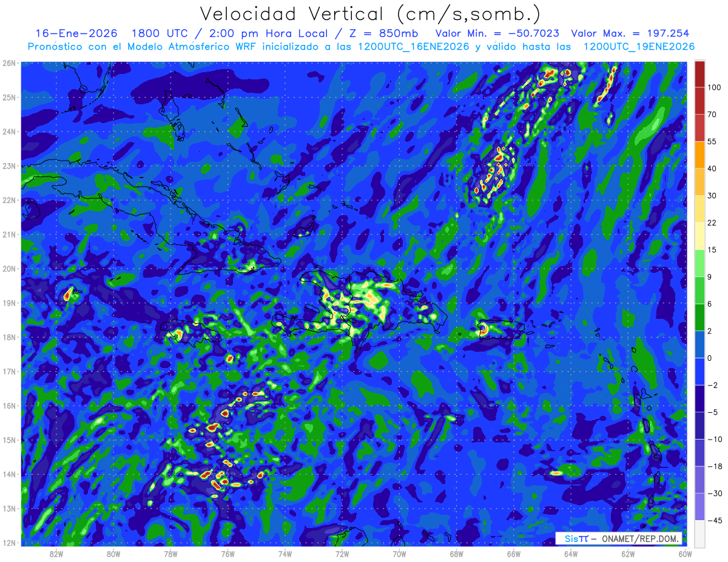Click the '80W' longitude label
The height and width of the screenshot is (562, 728).
tap(113, 554)
